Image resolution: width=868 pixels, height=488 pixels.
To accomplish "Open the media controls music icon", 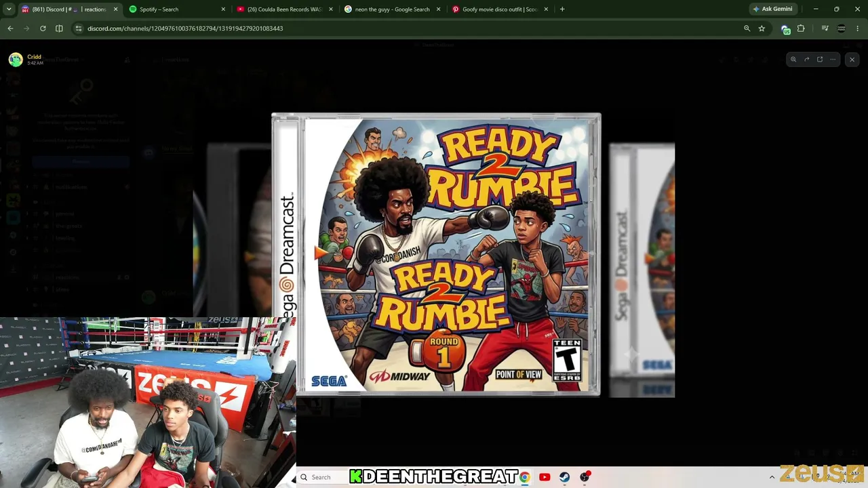I will point(825,28).
